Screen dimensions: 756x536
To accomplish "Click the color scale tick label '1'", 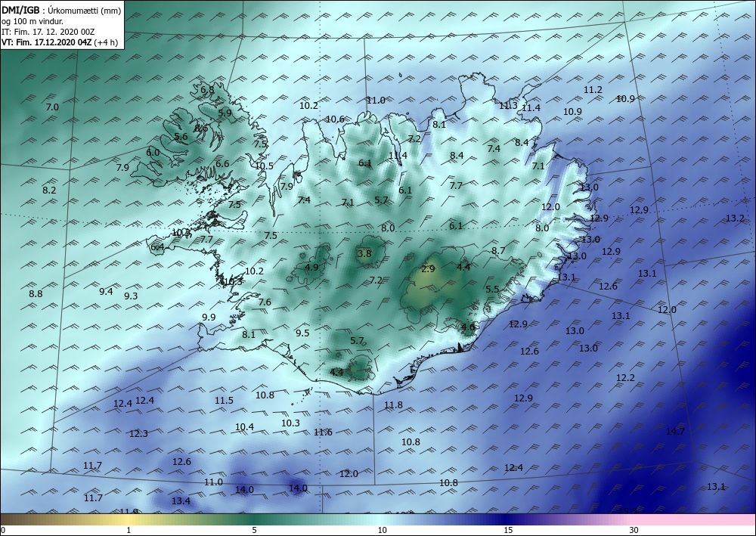I will pos(129,530).
